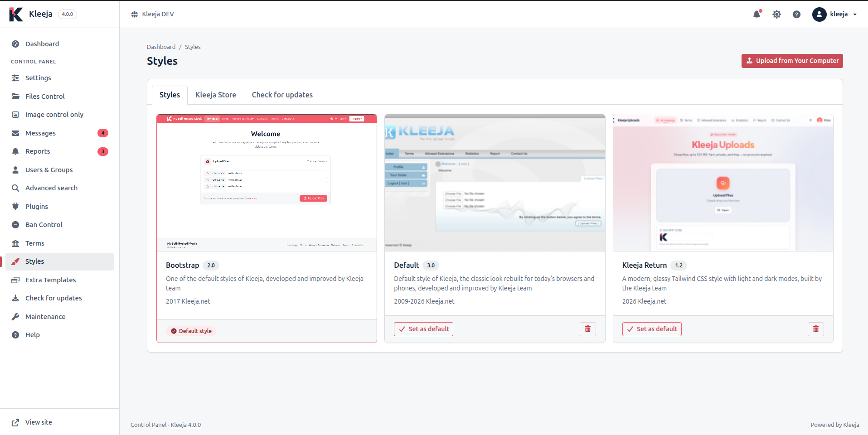Switch to the Styles tab
The image size is (868, 435).
click(x=170, y=95)
